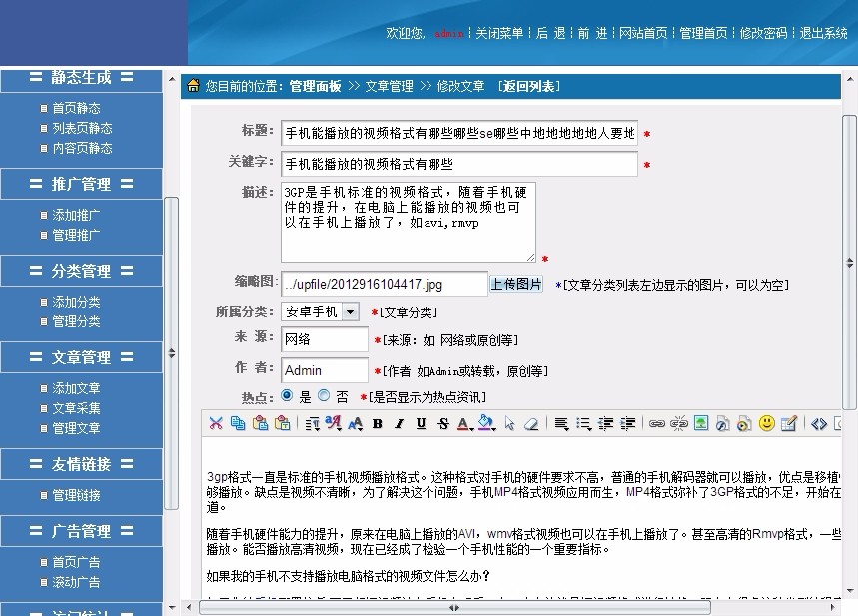Click the smiley emoticon icon

coord(767,423)
